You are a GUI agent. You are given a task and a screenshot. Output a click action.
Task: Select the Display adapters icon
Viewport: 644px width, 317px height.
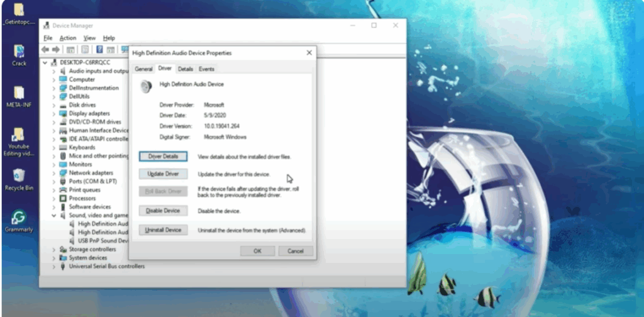(x=63, y=113)
